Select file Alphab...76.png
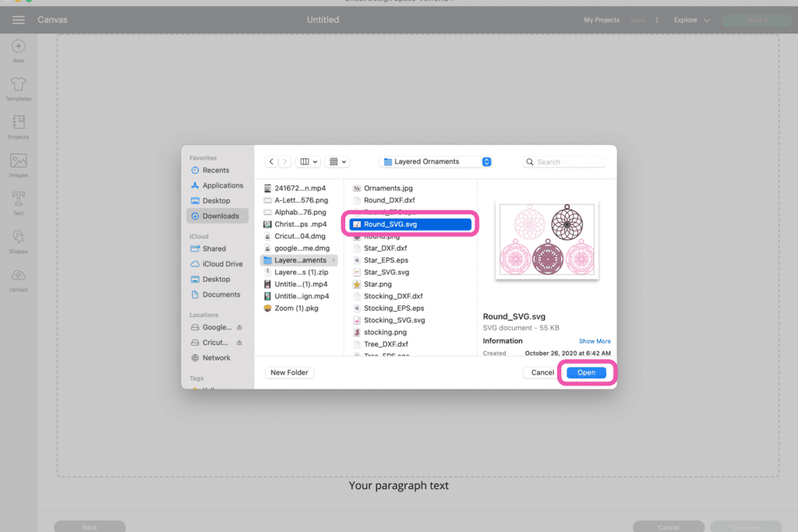Screen dimensions: 798x532 tap(299, 212)
